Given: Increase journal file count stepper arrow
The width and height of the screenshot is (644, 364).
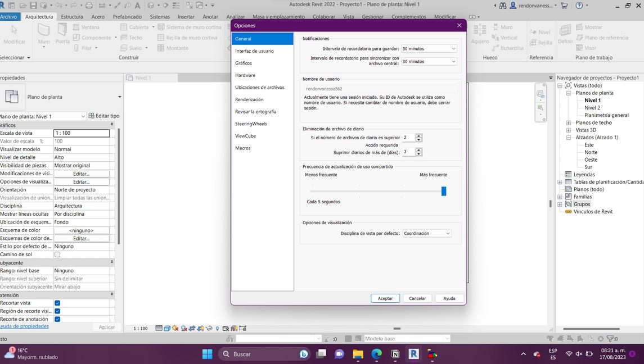Looking at the screenshot, I should [x=418, y=136].
